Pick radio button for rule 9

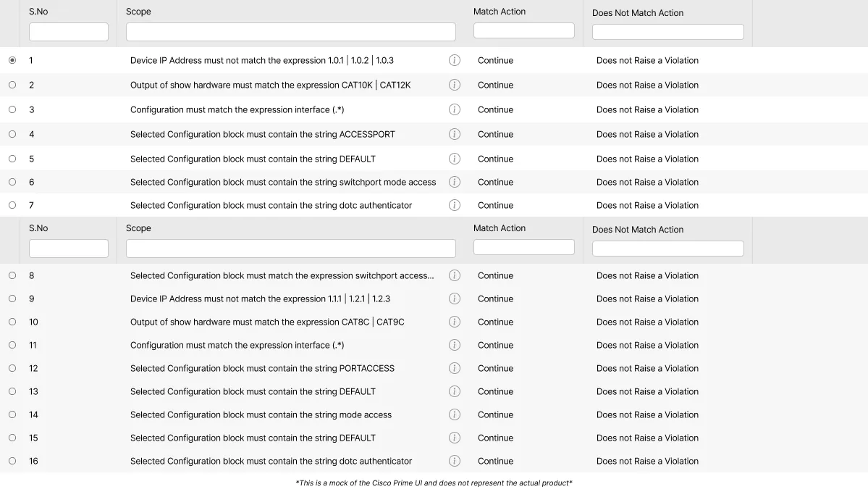12,299
